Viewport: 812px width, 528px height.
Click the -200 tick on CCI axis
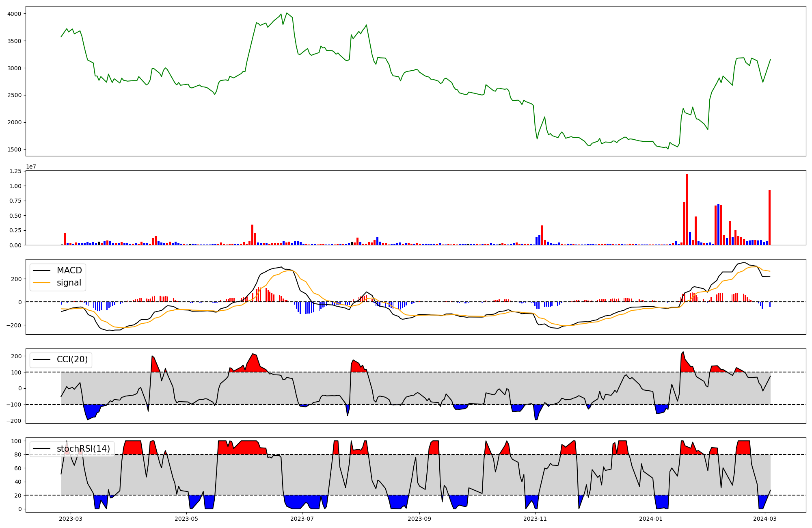(14, 421)
